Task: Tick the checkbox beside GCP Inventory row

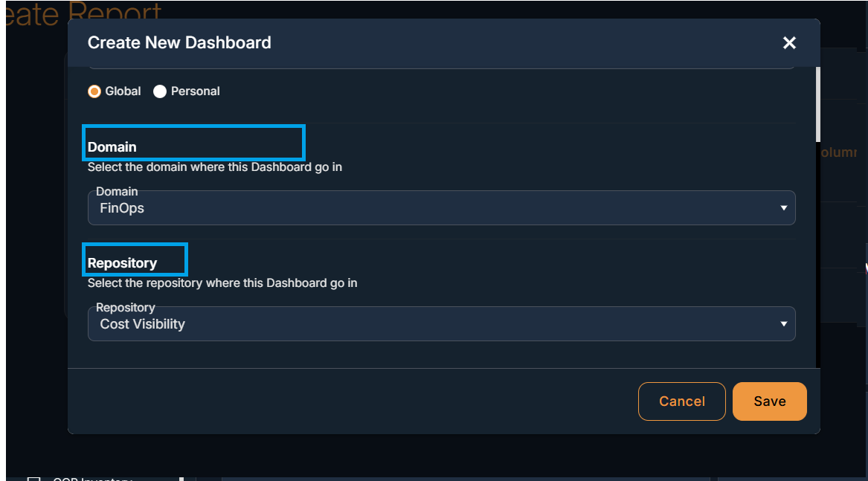Action: tap(34, 480)
